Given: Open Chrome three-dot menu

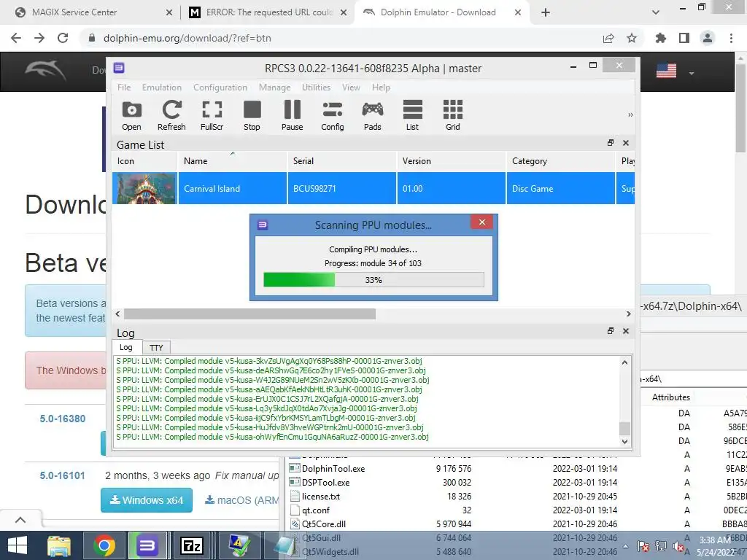Looking at the screenshot, I should [731, 38].
